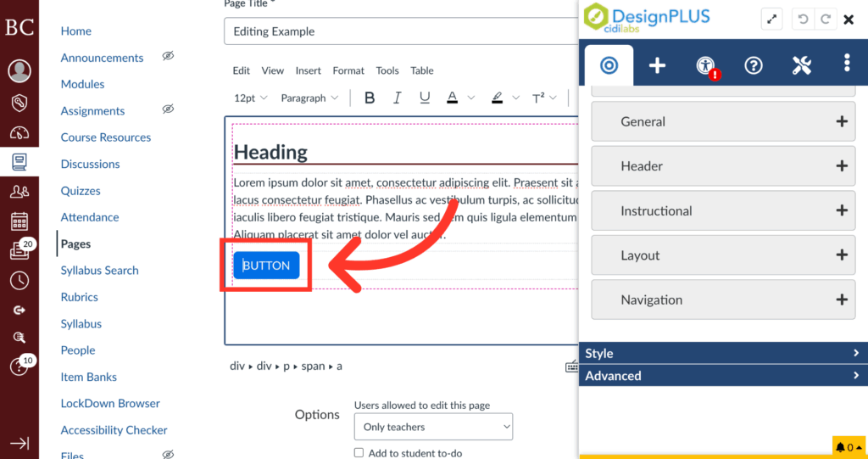Image resolution: width=868 pixels, height=459 pixels.
Task: Open the Quizzes link
Action: (81, 191)
